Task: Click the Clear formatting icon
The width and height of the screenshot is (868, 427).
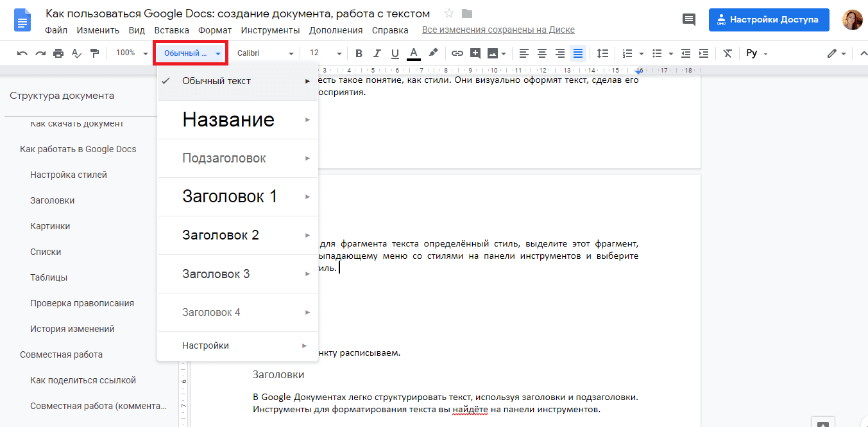Action: point(727,53)
